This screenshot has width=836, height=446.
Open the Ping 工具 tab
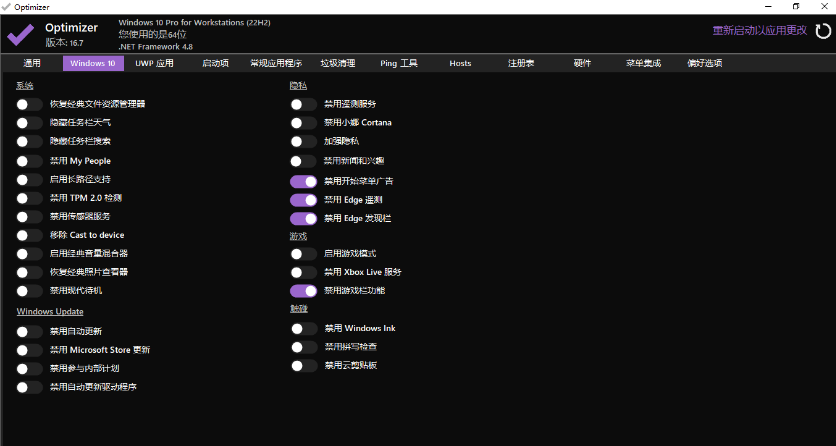coord(399,63)
